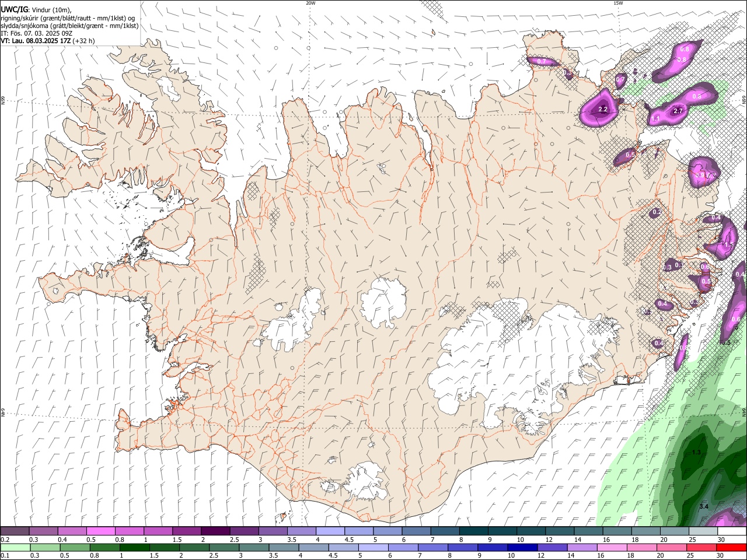This screenshot has height=560, width=747.
Task: Click the '0.2' label under the purple row
Action: [5, 540]
